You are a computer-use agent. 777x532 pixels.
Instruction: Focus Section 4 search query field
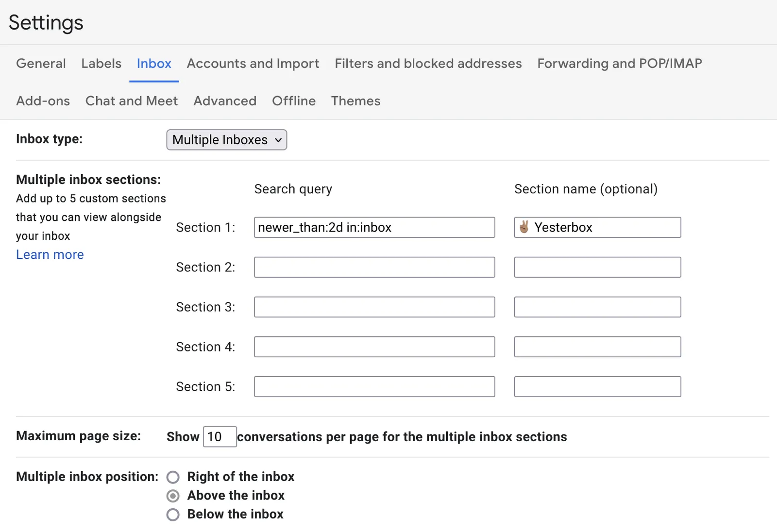tap(374, 347)
